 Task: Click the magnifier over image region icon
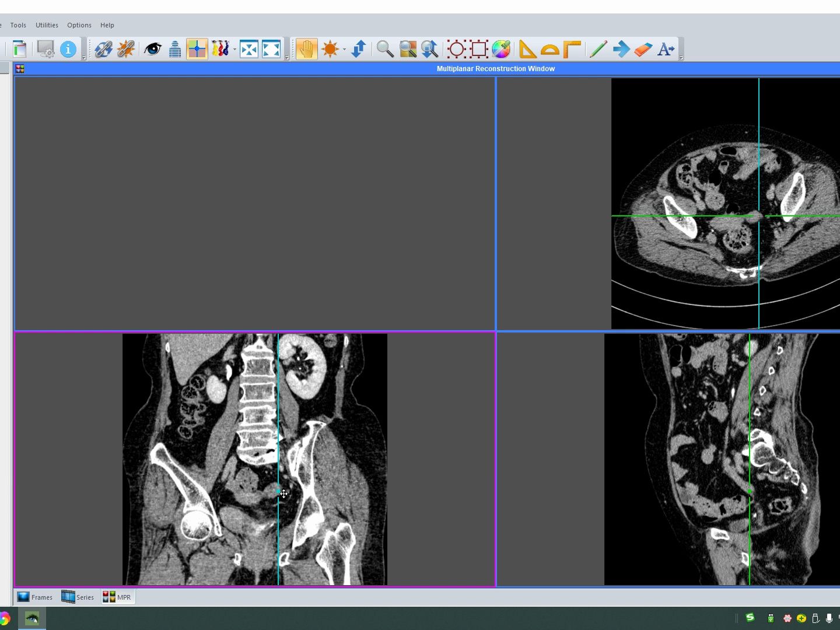click(408, 49)
